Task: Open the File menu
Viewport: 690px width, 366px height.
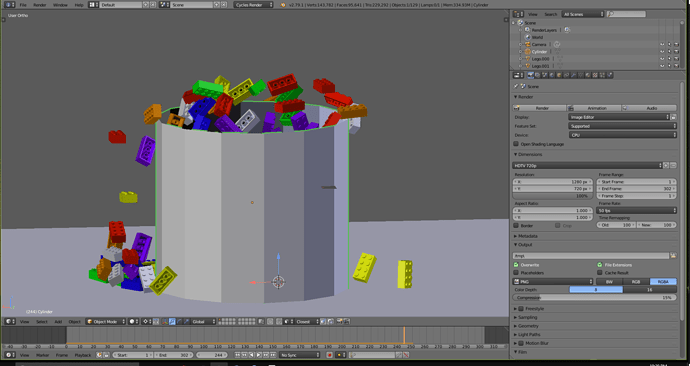Action: pos(23,5)
